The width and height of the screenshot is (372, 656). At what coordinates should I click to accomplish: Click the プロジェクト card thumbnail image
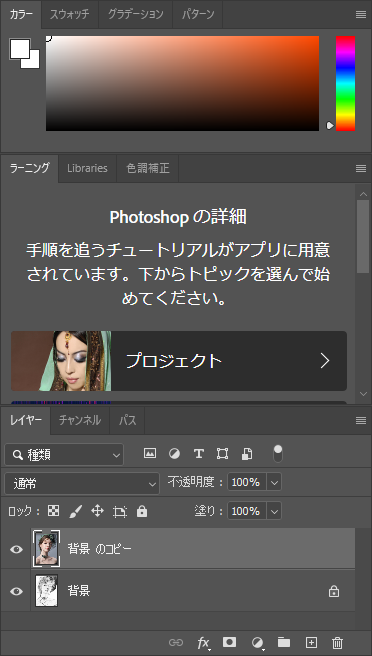[61, 361]
